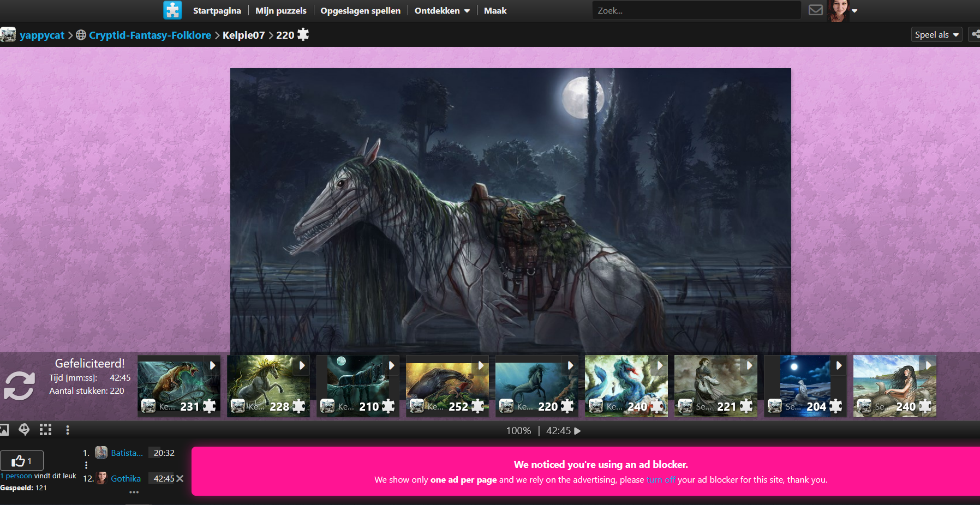Open the 231-piece Kelpie puzzle thumbnail

179,386
